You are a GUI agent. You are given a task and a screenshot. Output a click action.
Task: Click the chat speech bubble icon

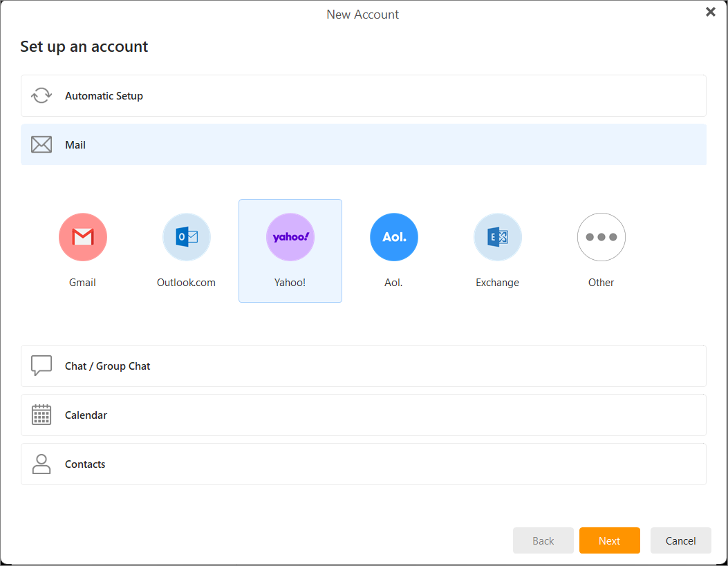[41, 366]
